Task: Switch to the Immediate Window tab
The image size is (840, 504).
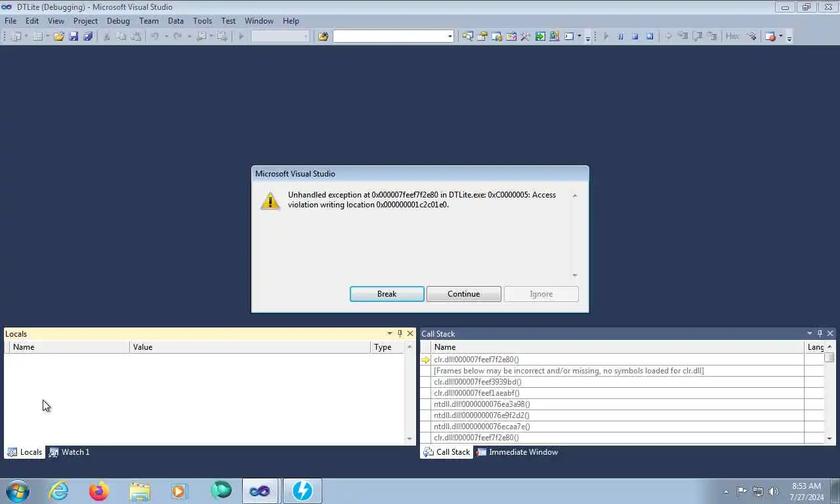Action: tap(517, 452)
